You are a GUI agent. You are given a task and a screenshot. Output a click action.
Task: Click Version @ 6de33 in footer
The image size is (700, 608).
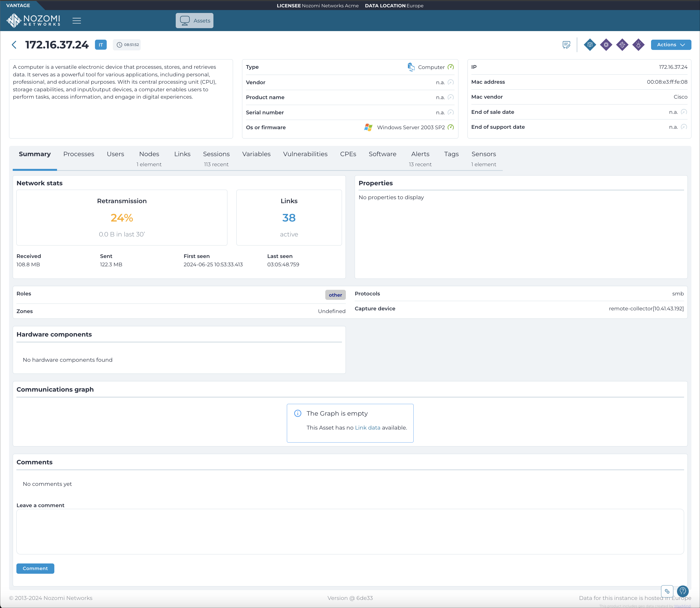click(350, 598)
